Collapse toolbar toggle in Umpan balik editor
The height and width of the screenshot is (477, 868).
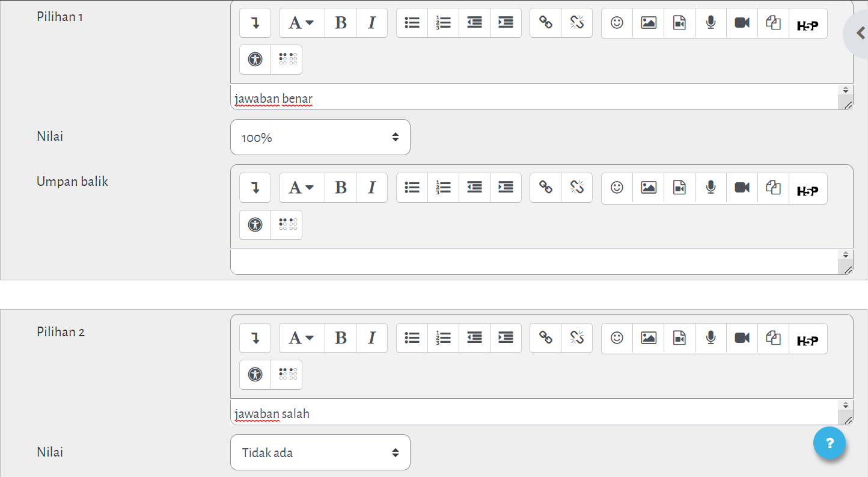[255, 188]
